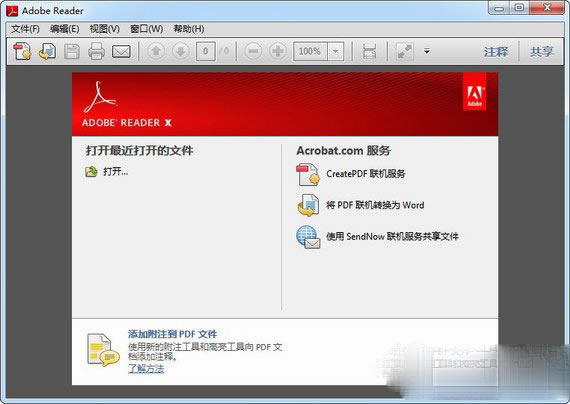Click the Acrobat swirl logo in banner
Screen dimensions: 570x404
[100, 97]
